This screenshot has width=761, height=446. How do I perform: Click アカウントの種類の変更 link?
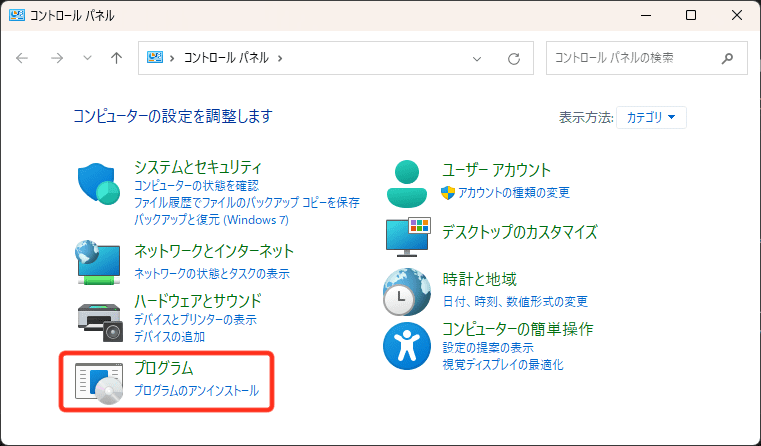click(x=513, y=193)
